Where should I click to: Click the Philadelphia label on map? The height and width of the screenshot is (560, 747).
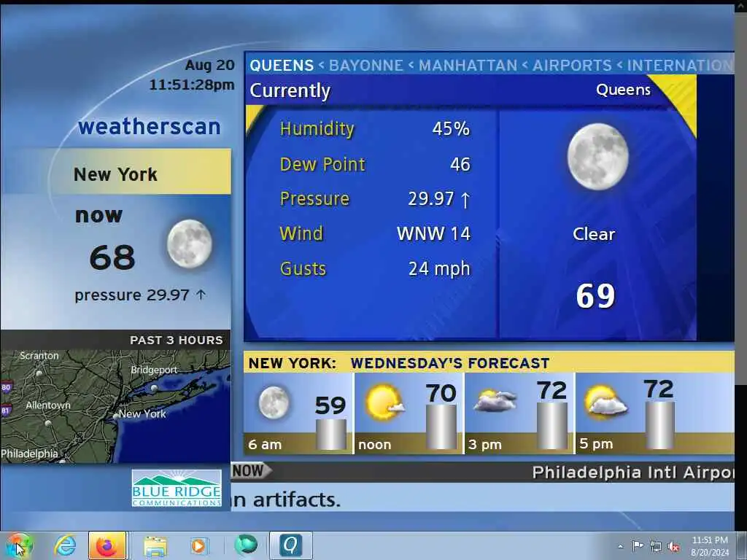coord(29,454)
